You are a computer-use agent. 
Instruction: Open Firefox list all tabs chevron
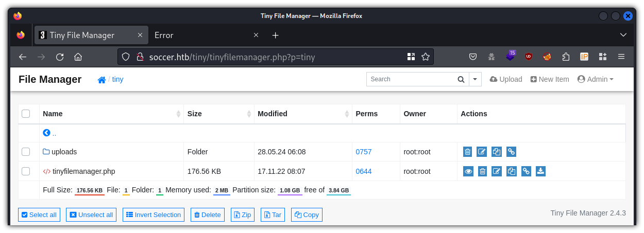[x=623, y=35]
